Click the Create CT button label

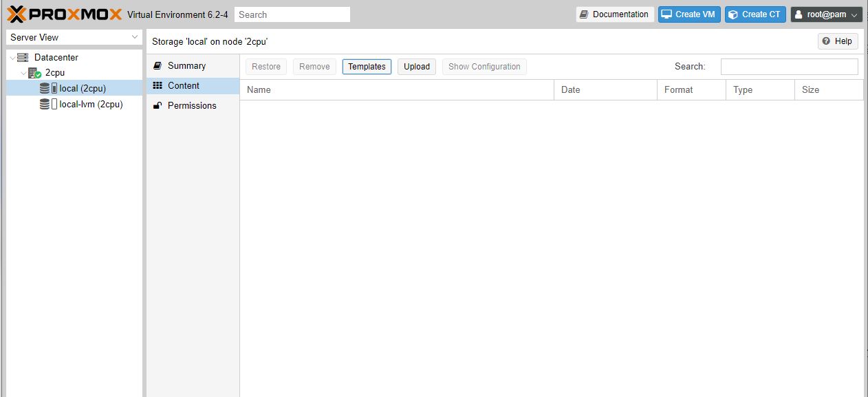coord(761,14)
